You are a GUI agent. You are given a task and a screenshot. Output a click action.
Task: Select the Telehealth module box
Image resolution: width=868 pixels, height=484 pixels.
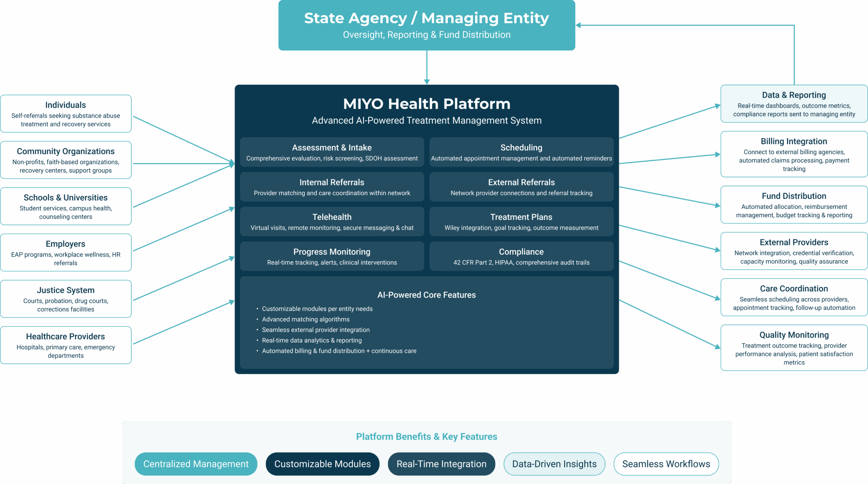(x=332, y=222)
